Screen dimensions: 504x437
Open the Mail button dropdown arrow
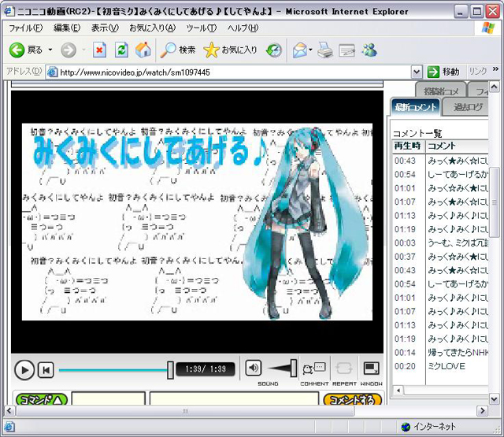(x=311, y=50)
